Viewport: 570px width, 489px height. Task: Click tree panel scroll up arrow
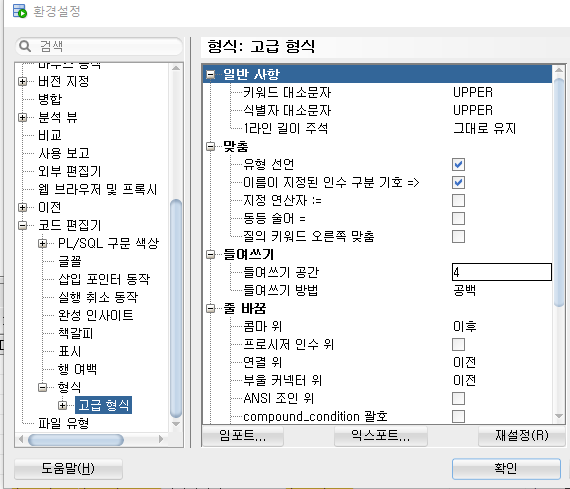pyautogui.click(x=176, y=68)
